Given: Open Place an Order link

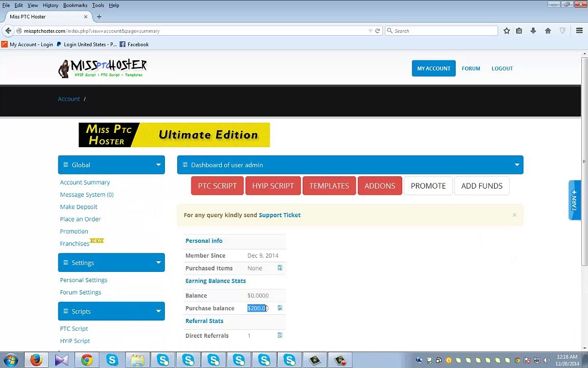Looking at the screenshot, I should [80, 219].
